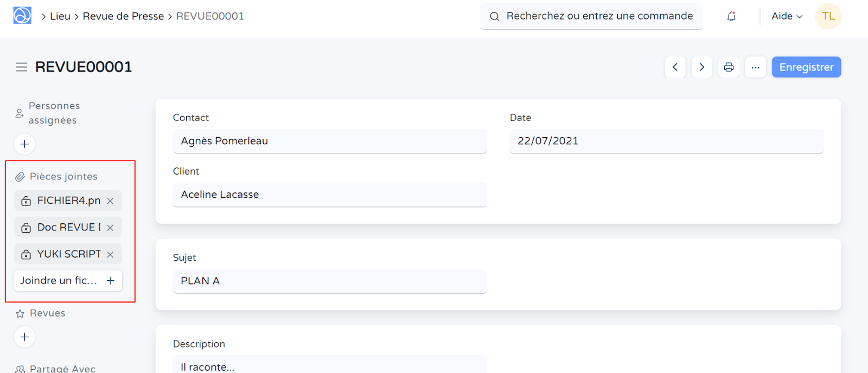Navigate to Lieu breadcrumb

click(x=60, y=16)
